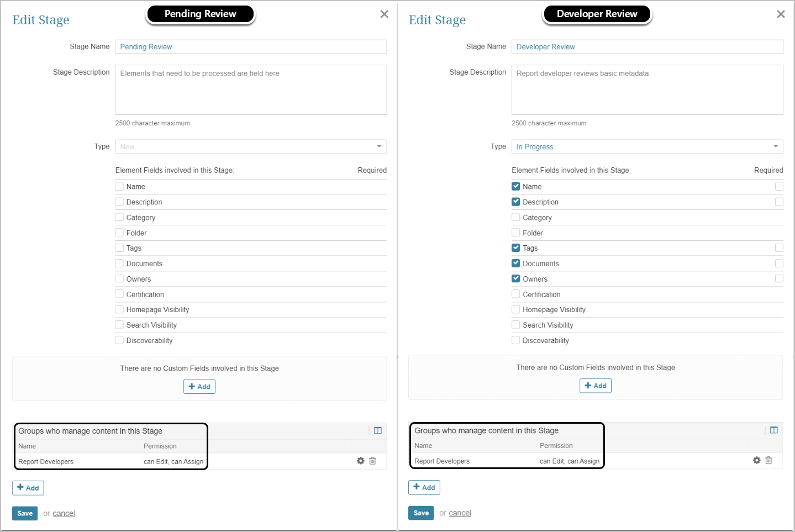
Task: Delete Report Developers group in Pending Review
Action: tap(373, 461)
